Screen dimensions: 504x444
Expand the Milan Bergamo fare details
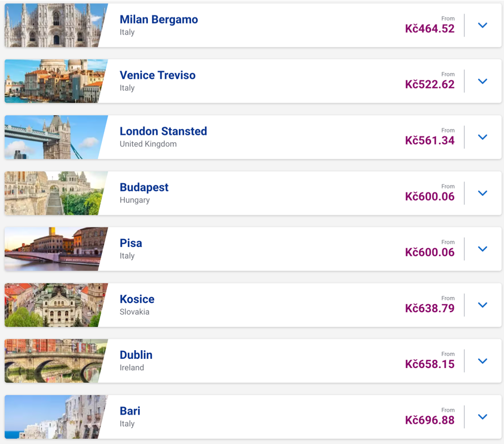click(x=482, y=25)
